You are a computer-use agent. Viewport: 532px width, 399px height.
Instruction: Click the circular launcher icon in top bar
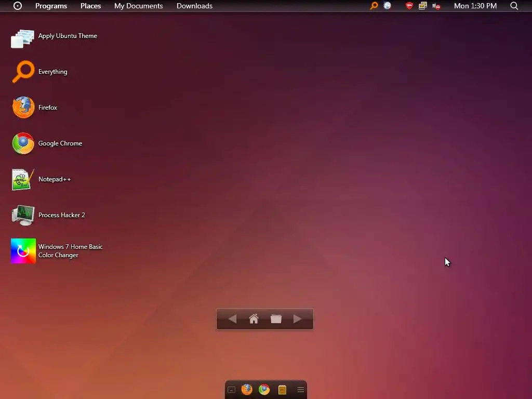(x=17, y=6)
